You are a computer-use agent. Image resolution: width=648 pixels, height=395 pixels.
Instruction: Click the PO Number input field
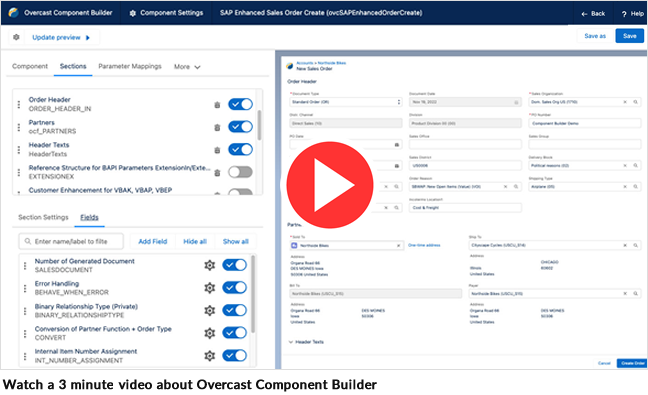point(584,123)
